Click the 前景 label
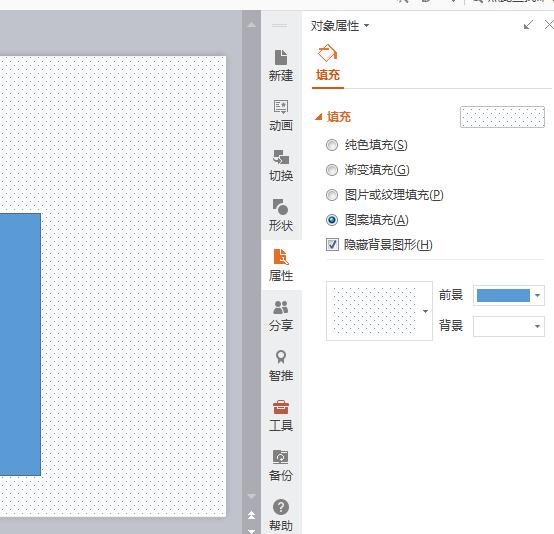Image resolution: width=554 pixels, height=534 pixels. (x=451, y=295)
